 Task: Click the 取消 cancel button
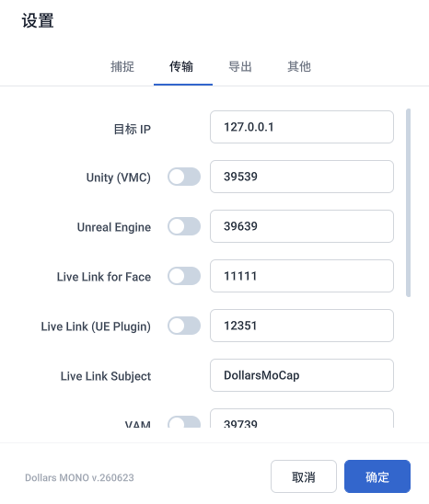pos(304,476)
